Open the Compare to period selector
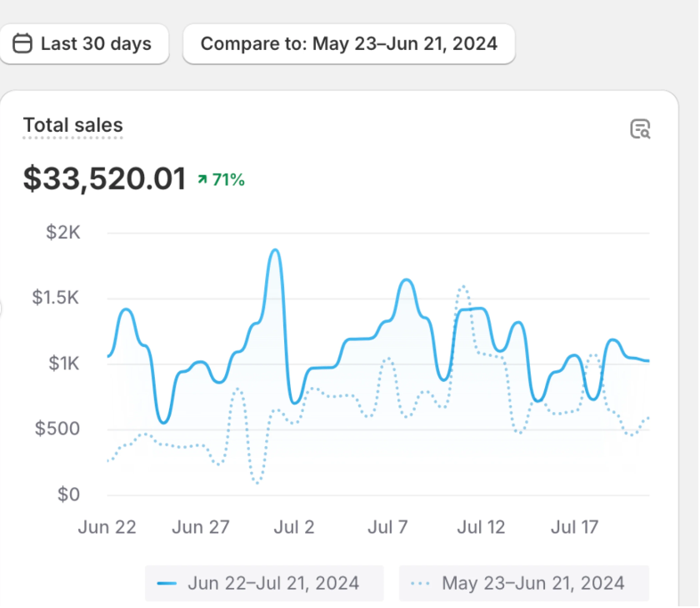 coord(348,43)
